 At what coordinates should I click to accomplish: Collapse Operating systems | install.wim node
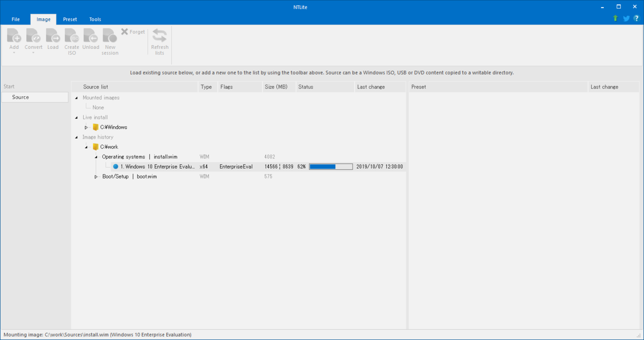[x=97, y=157]
